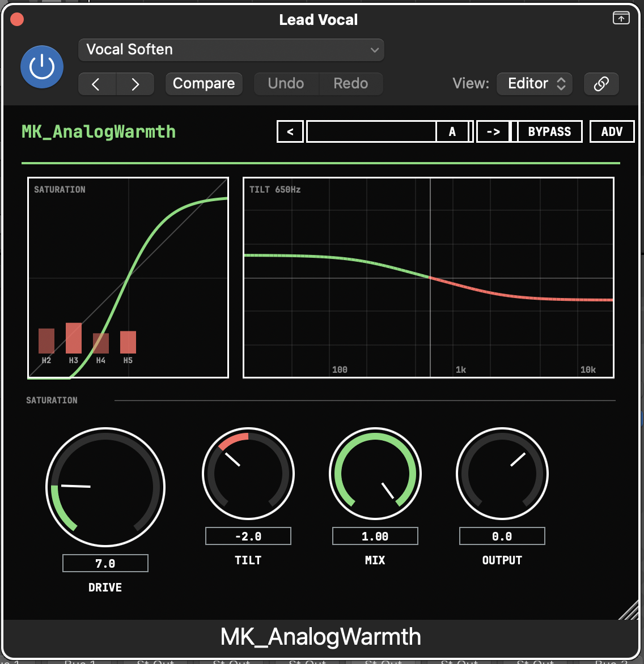Viewport: 644px width, 664px height.
Task: Open the View Editor dropdown
Action: [x=535, y=84]
